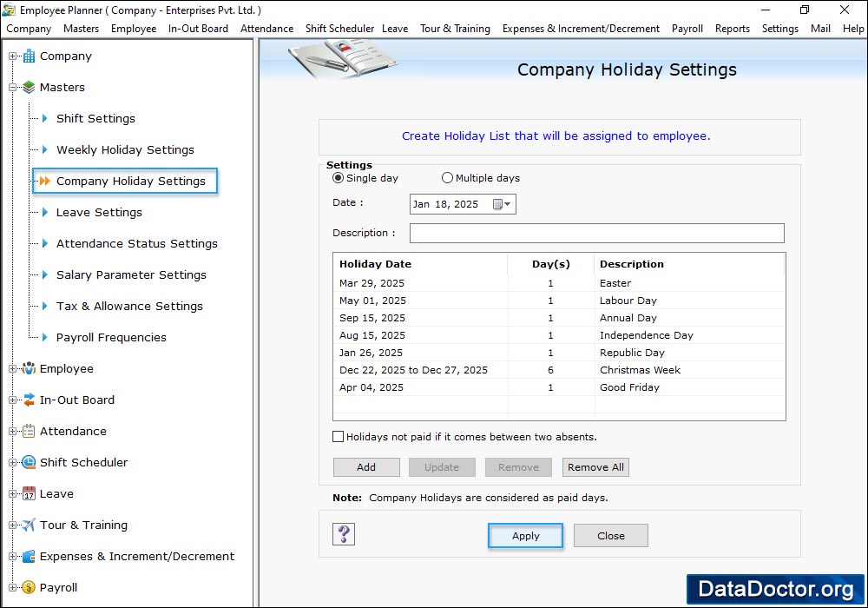Screen dimensions: 868x608
Task: Open Weekly Holiday Settings tree item
Action: [x=125, y=149]
